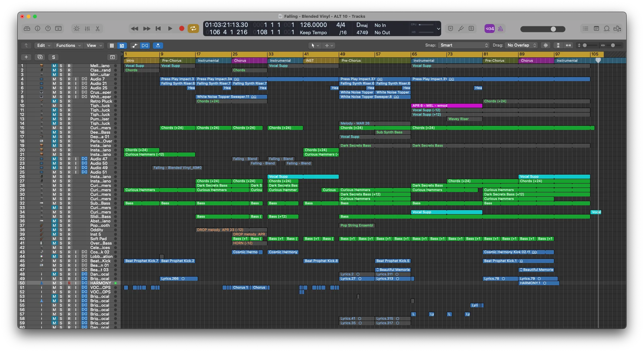Open the Note Pad icon
The width and height of the screenshot is (644, 352).
tap(596, 29)
